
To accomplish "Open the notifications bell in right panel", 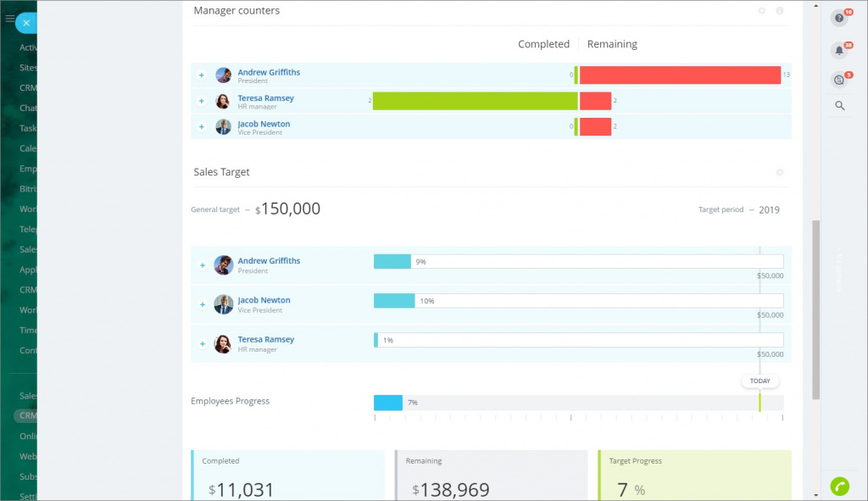I will click(839, 50).
